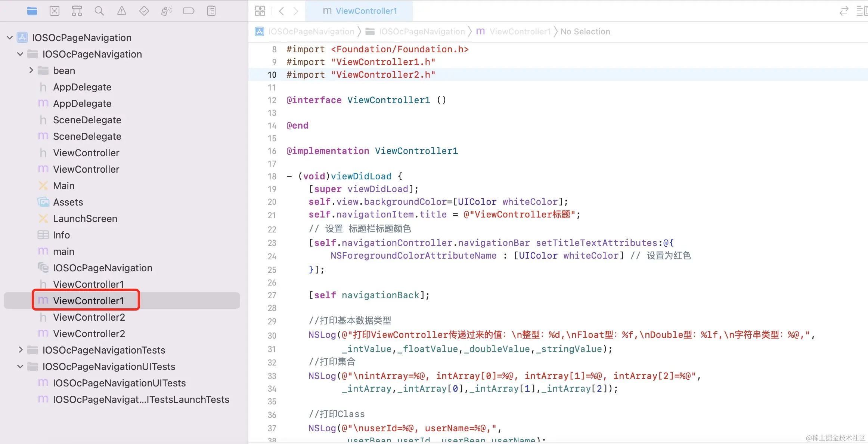Image resolution: width=868 pixels, height=444 pixels.
Task: Select the ViewController1 editor tab
Action: [359, 11]
